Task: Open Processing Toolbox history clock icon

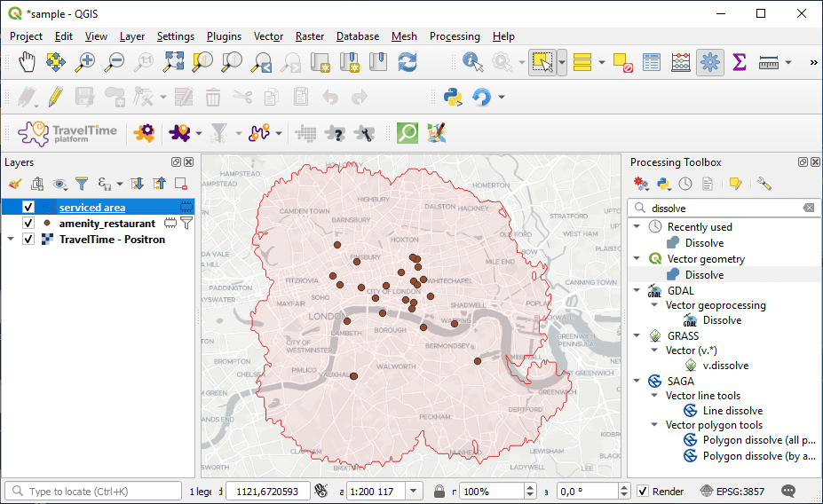Action: 685,184
